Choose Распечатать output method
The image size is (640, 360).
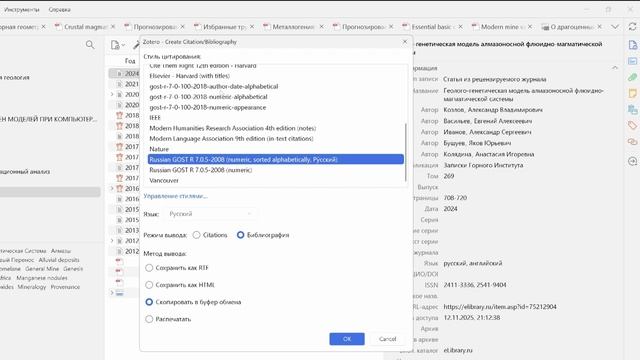click(149, 319)
